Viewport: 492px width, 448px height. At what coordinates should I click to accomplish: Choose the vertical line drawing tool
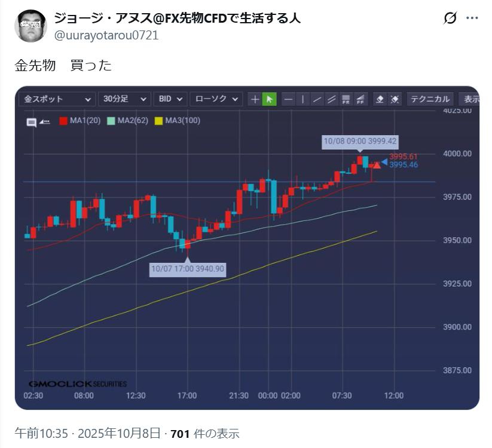pyautogui.click(x=303, y=99)
